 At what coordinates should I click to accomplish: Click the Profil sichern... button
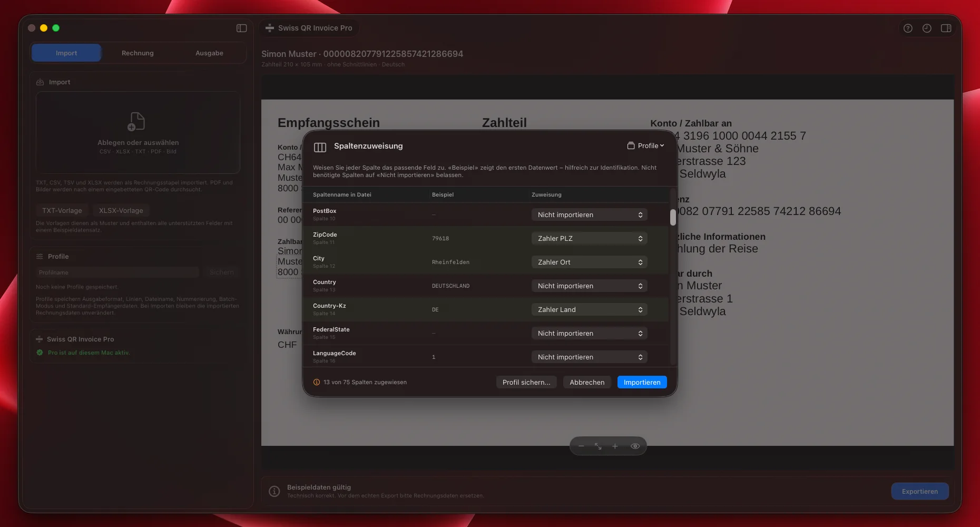click(526, 382)
